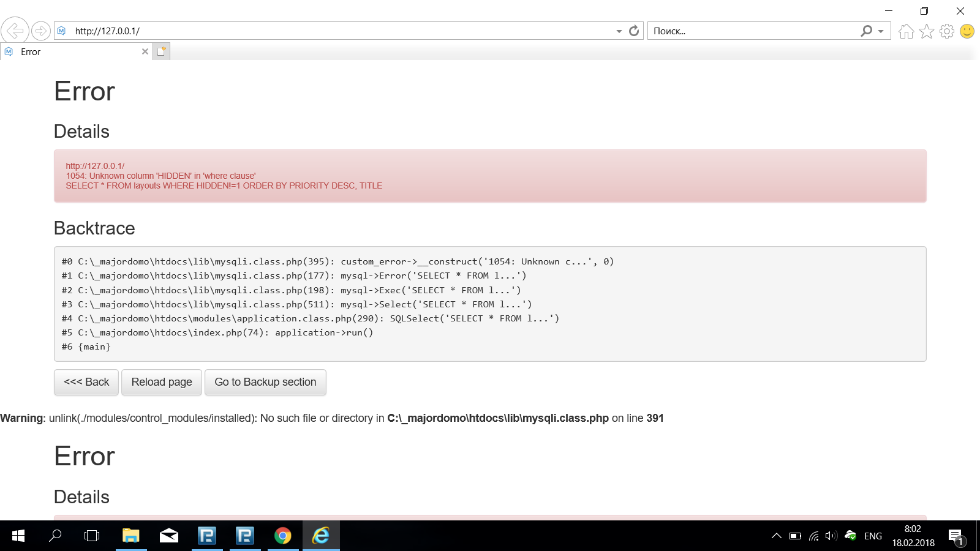
Task: Open the Action Center notifications icon
Action: tap(956, 536)
